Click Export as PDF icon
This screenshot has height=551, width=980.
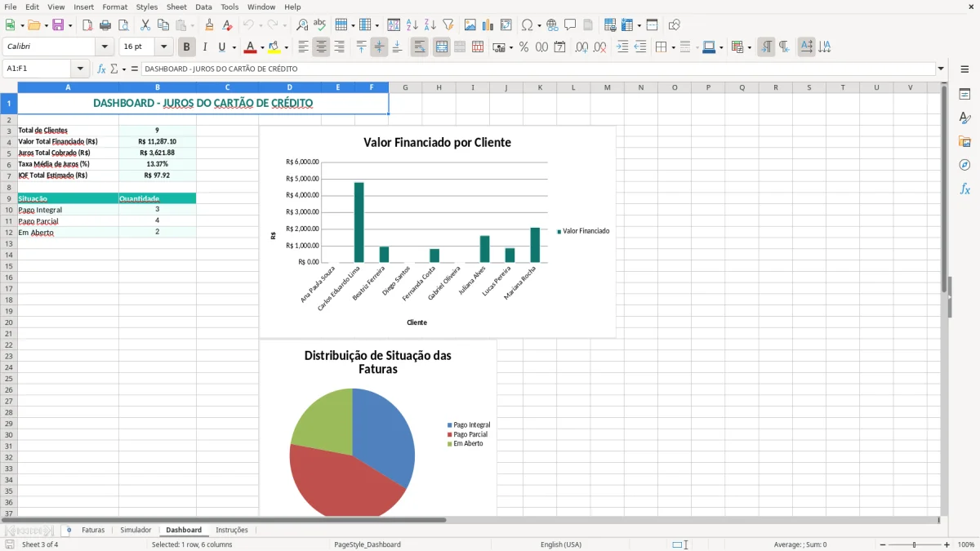click(87, 25)
